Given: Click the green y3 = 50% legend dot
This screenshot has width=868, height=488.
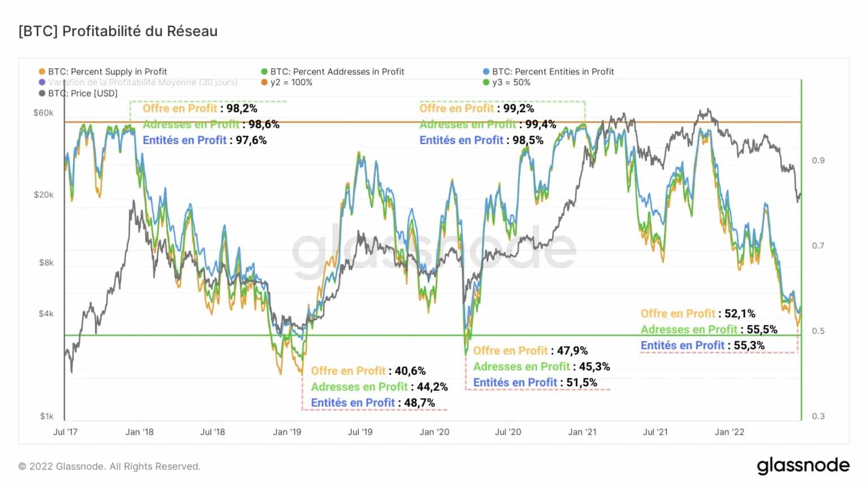Looking at the screenshot, I should [x=486, y=82].
